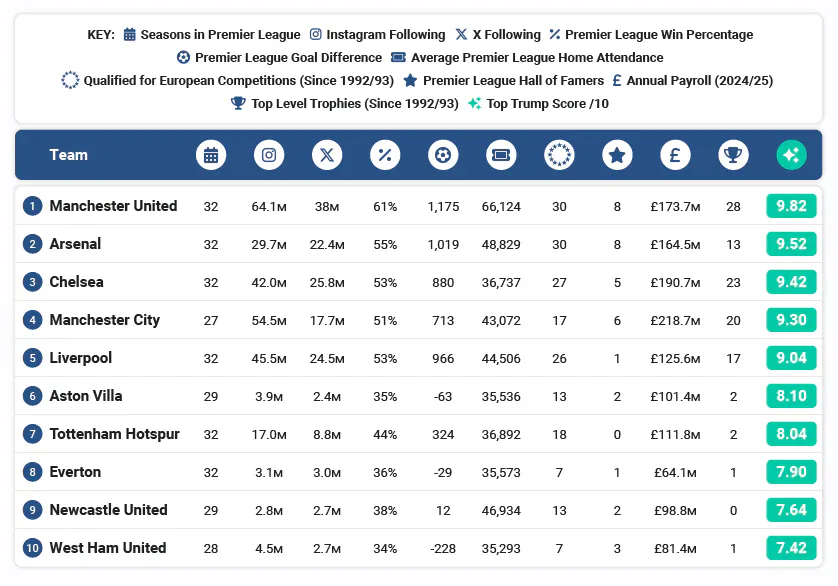Click the Hall of Famers star header icon

coord(617,155)
